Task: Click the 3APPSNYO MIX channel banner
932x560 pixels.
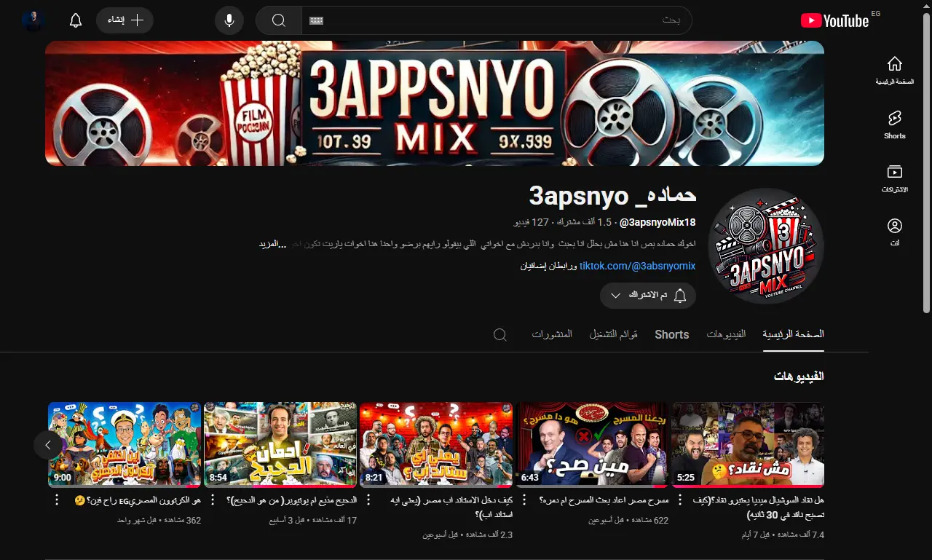Action: 435,103
